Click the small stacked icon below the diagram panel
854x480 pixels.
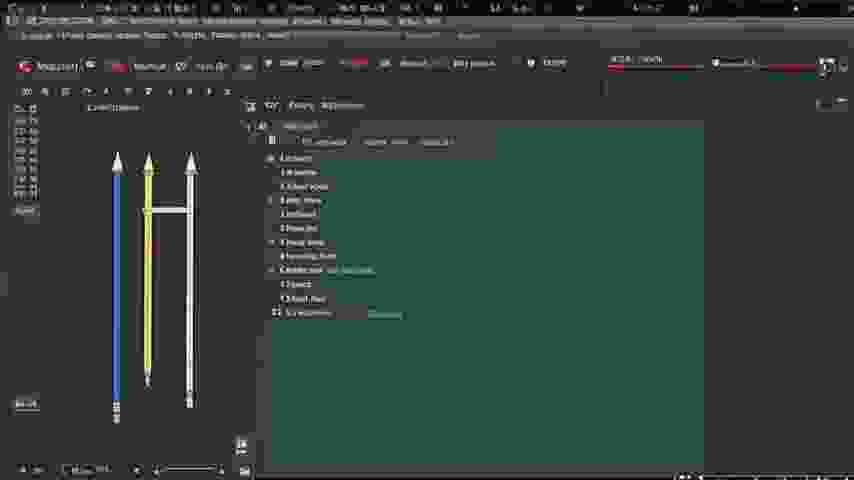(x=242, y=445)
